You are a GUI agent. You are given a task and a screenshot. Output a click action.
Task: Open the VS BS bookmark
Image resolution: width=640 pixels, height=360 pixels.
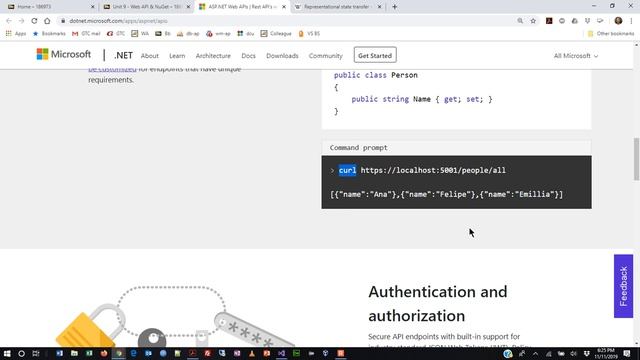309,33
